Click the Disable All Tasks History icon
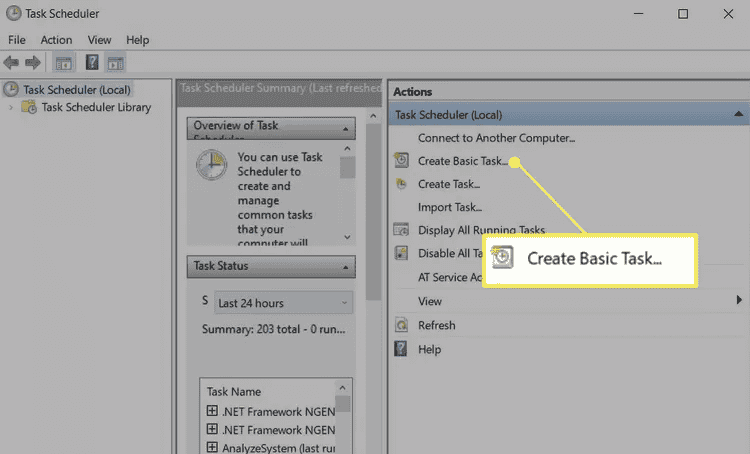The width and height of the screenshot is (750, 454). [x=401, y=253]
